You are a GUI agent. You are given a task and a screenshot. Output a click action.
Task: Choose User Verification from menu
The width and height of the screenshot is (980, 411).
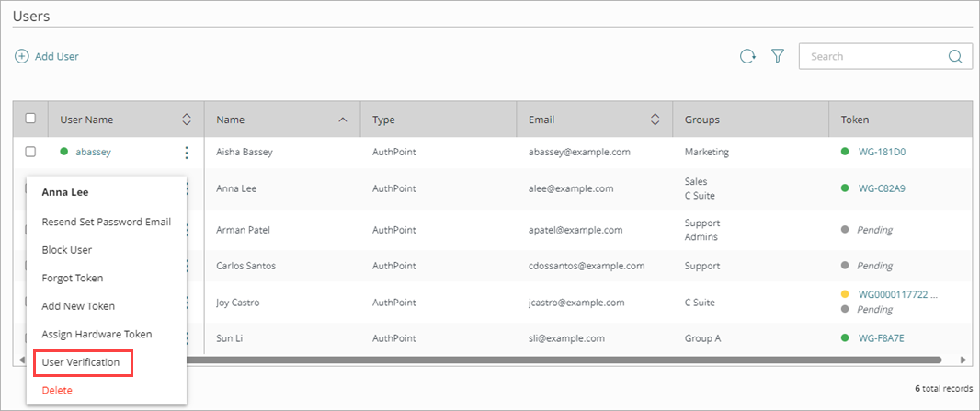coord(81,362)
